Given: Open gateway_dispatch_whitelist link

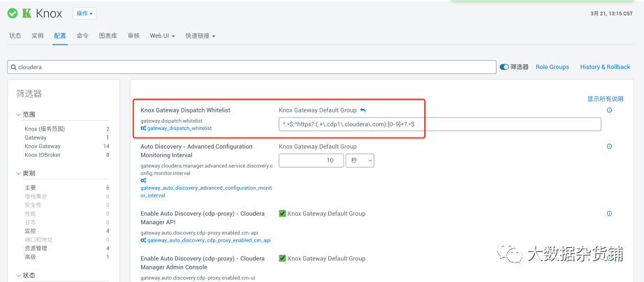Looking at the screenshot, I should (x=180, y=128).
